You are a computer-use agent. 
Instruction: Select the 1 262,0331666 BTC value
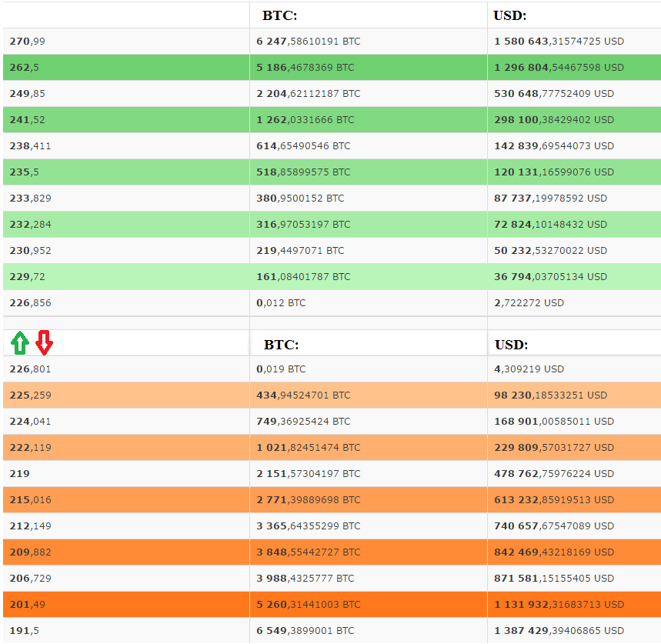[x=305, y=120]
